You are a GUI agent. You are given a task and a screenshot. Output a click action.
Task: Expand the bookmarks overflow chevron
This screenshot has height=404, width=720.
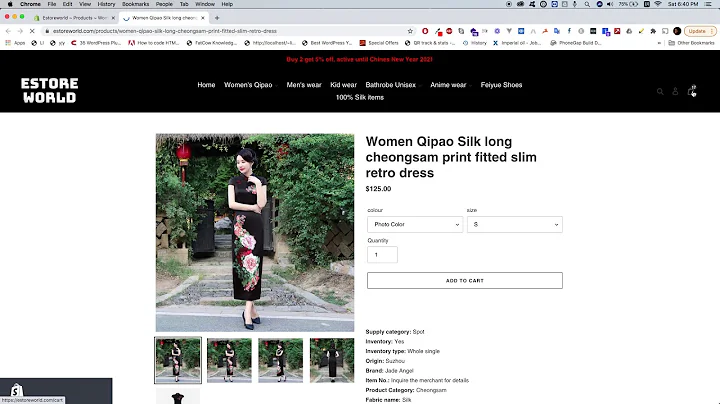[659, 43]
